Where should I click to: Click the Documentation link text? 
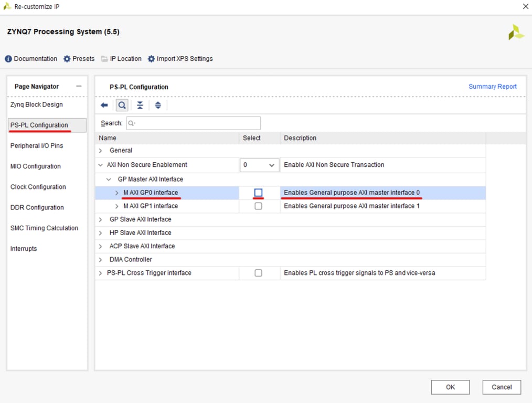pos(35,59)
